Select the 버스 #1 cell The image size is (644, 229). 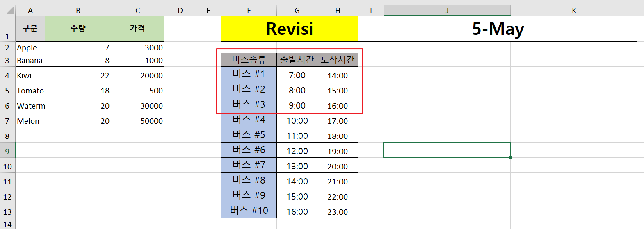(249, 74)
